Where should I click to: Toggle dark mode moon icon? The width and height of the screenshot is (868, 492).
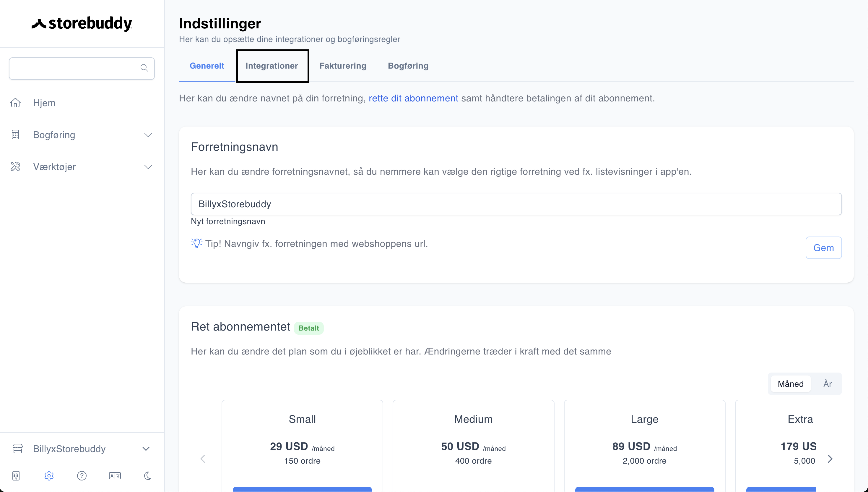click(x=147, y=476)
